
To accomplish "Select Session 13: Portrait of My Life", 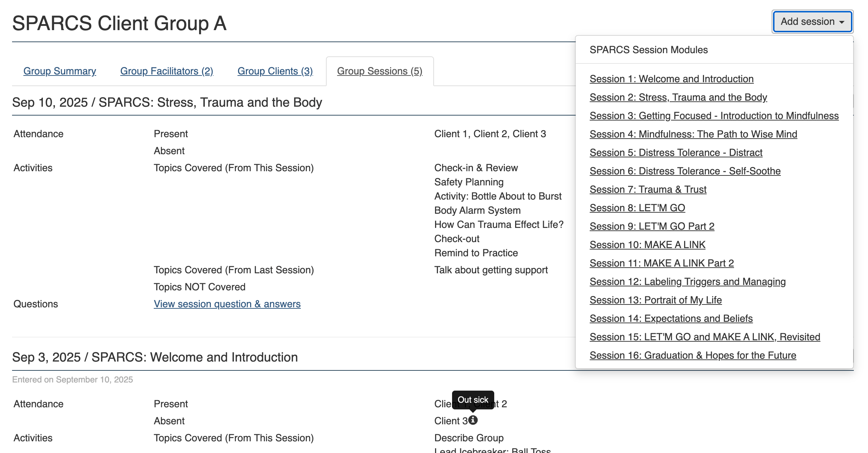I will [655, 300].
